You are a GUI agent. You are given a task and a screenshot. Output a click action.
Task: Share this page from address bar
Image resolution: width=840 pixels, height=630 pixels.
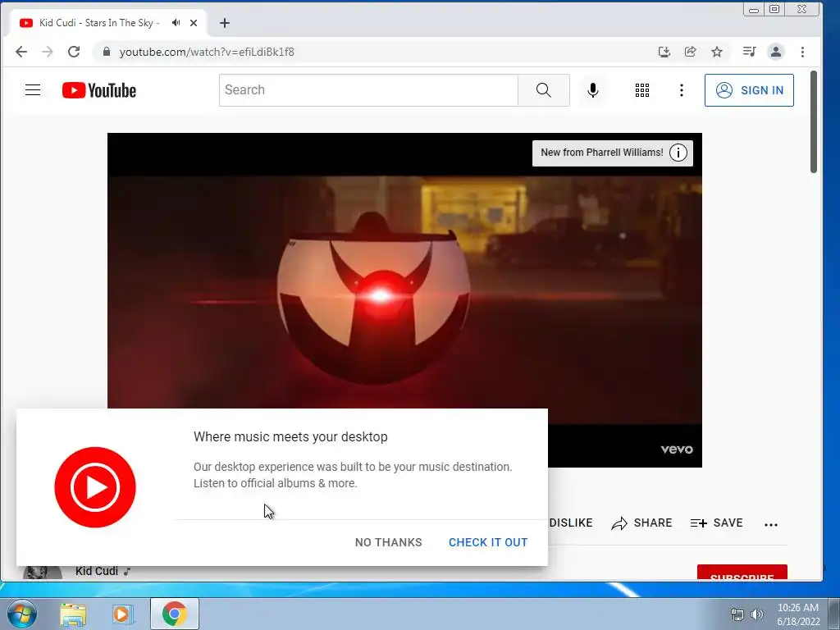coord(691,52)
